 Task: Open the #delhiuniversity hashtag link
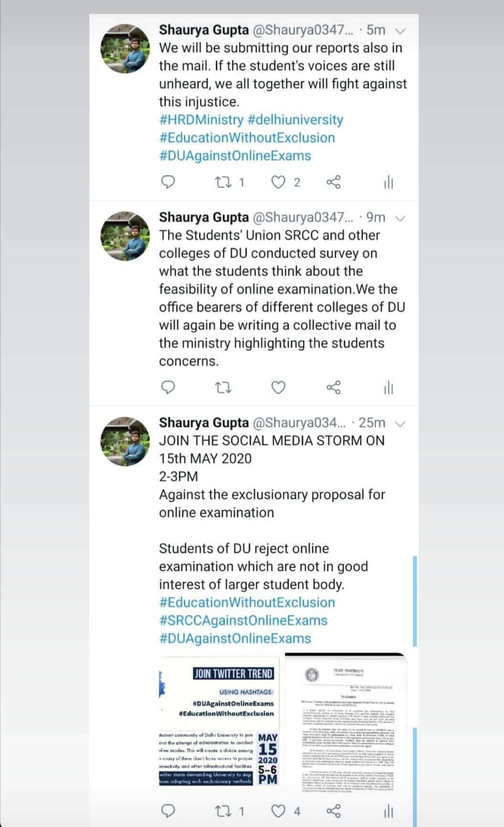(x=295, y=120)
